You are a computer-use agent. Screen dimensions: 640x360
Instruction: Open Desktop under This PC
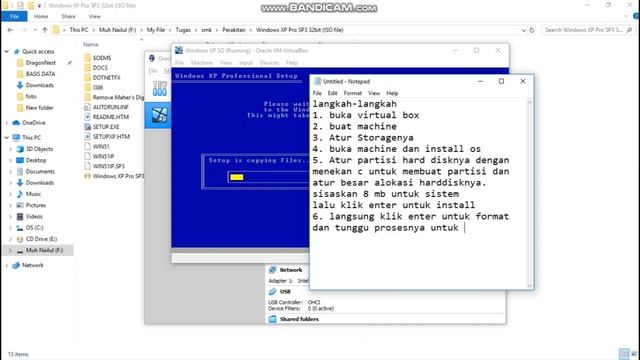click(x=36, y=160)
